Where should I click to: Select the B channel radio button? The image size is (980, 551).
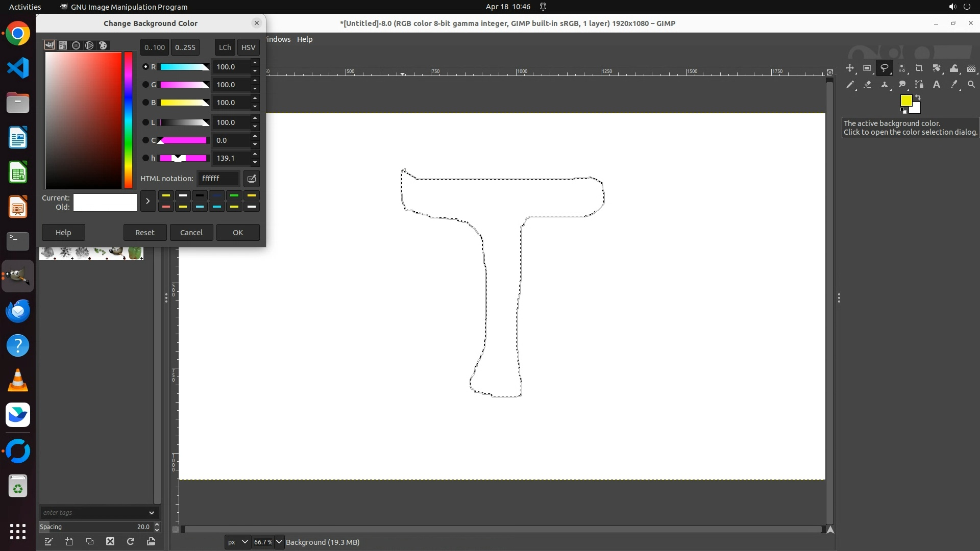tap(145, 103)
